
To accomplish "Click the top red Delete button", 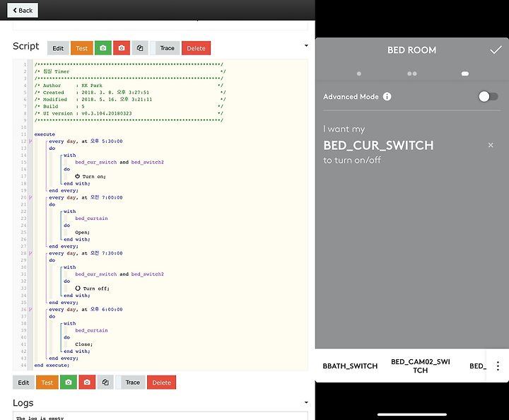I will click(x=196, y=48).
